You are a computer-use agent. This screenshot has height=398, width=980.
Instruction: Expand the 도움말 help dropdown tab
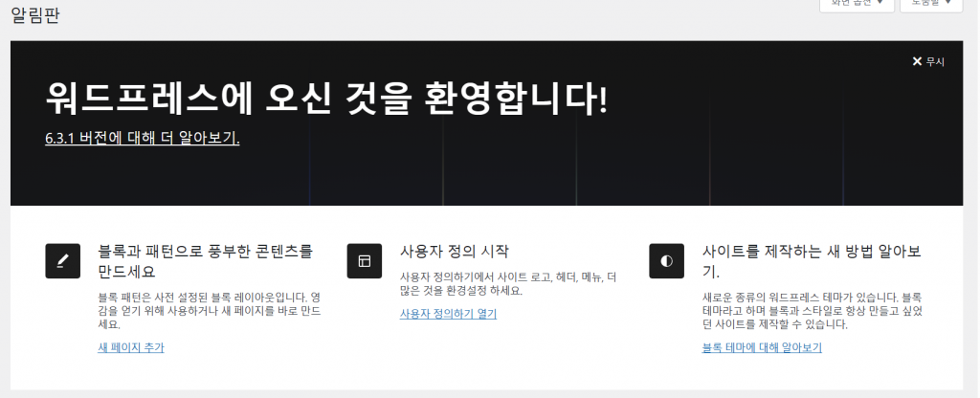(x=931, y=3)
